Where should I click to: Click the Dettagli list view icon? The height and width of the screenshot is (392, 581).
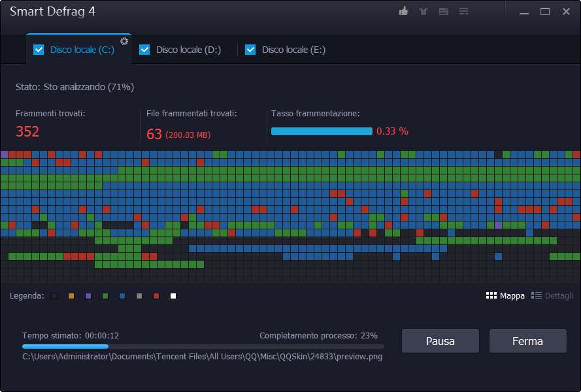537,295
